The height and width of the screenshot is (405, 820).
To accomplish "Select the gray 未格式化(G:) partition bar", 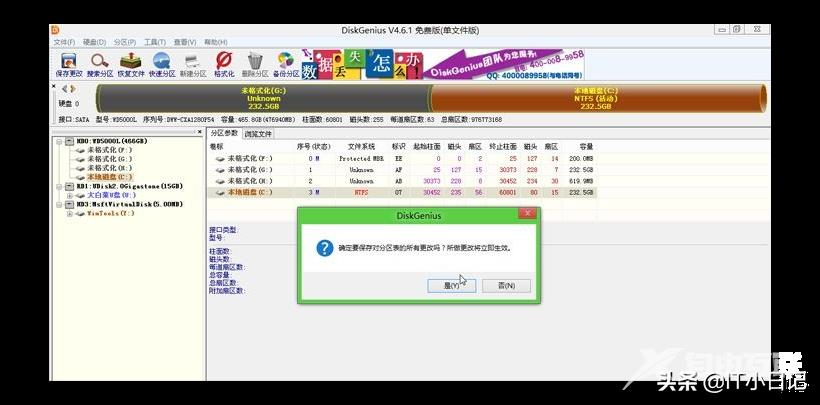I will pyautogui.click(x=263, y=98).
